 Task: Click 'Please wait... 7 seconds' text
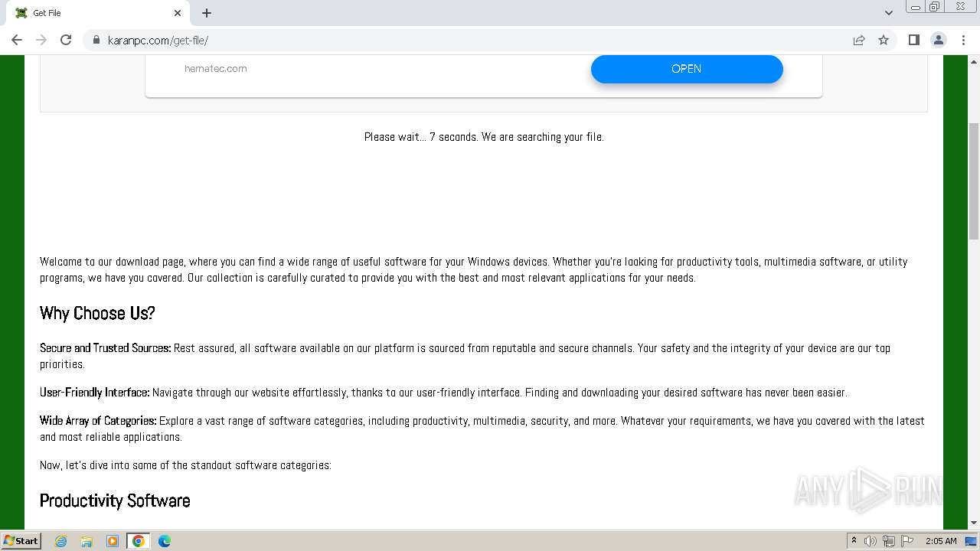[484, 137]
